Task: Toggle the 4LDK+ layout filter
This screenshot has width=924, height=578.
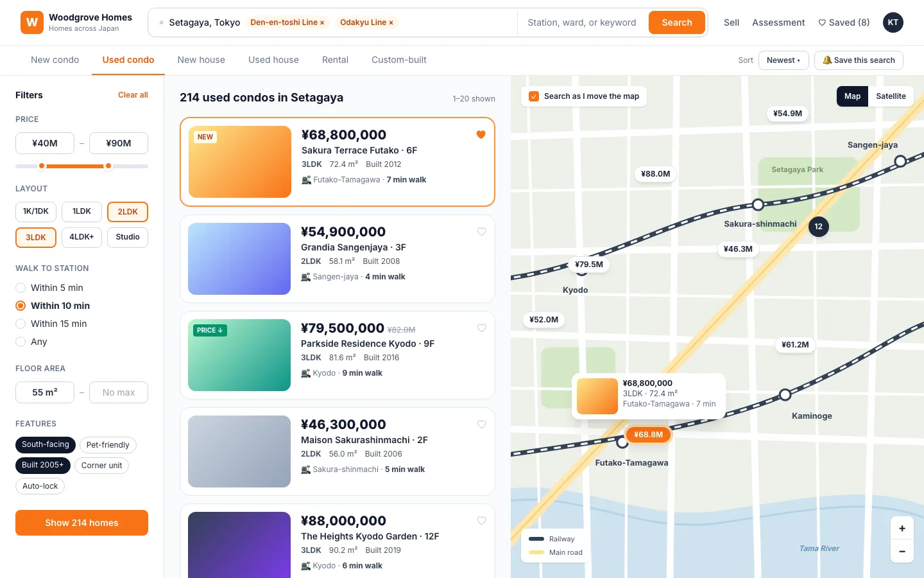Action: [x=81, y=237]
